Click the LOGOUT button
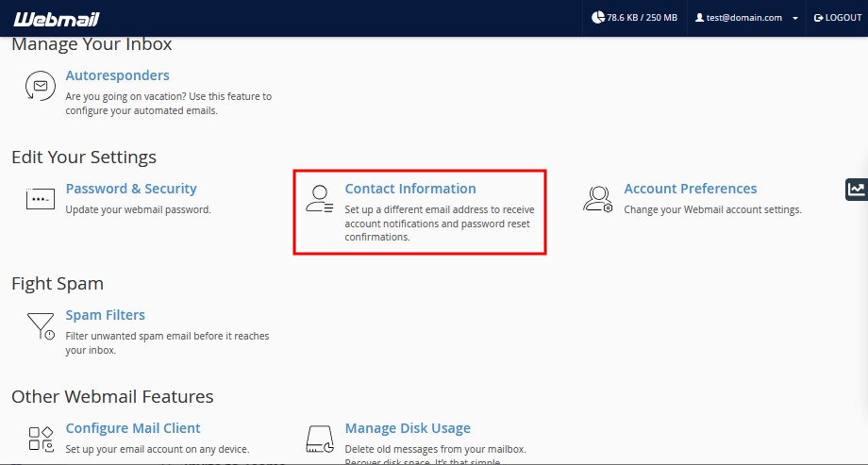Viewport: 868px width, 465px height. coord(838,18)
